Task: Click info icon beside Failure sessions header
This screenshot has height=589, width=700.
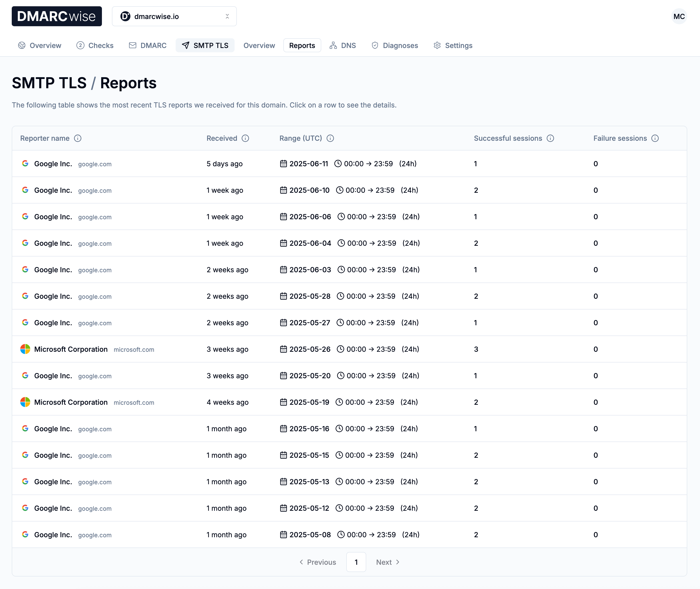Action: 655,138
